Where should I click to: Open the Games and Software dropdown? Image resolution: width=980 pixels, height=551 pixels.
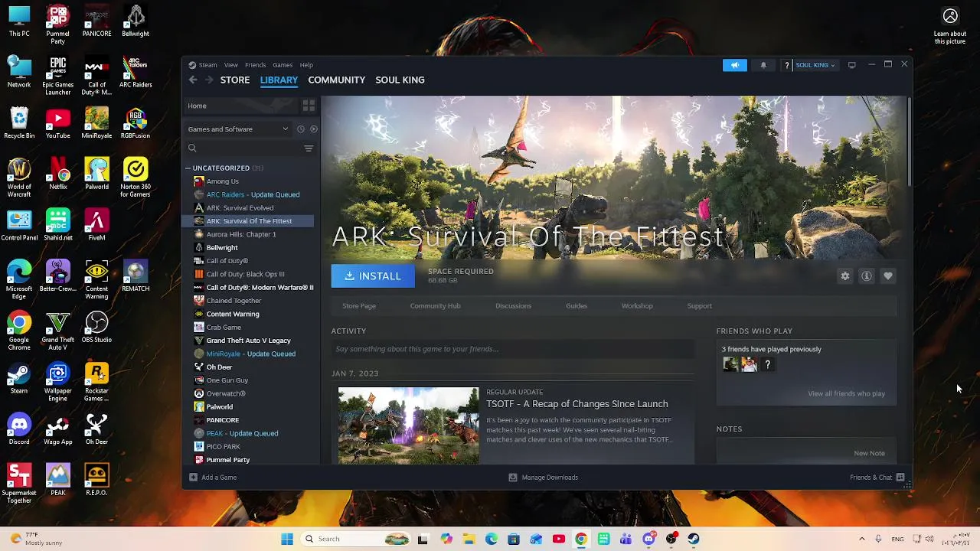pyautogui.click(x=238, y=129)
